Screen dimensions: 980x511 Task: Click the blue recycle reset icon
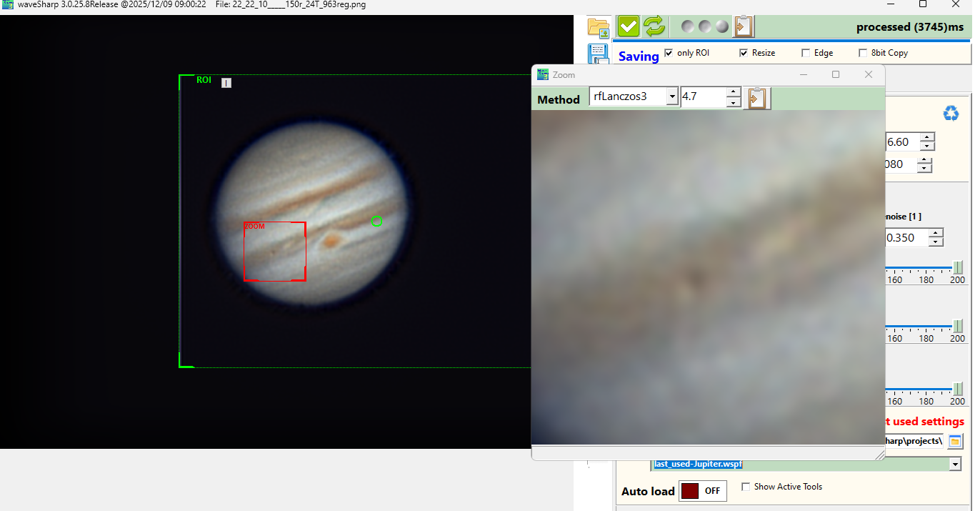(951, 114)
